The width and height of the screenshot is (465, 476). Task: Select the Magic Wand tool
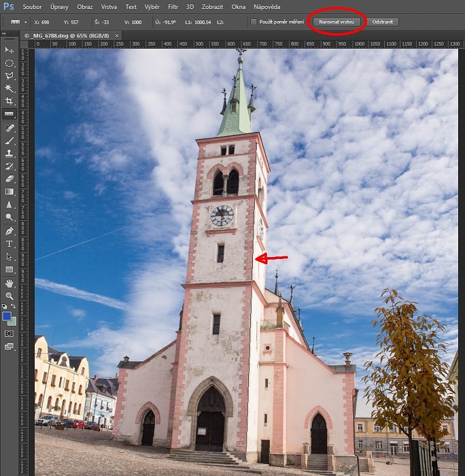pyautogui.click(x=10, y=88)
